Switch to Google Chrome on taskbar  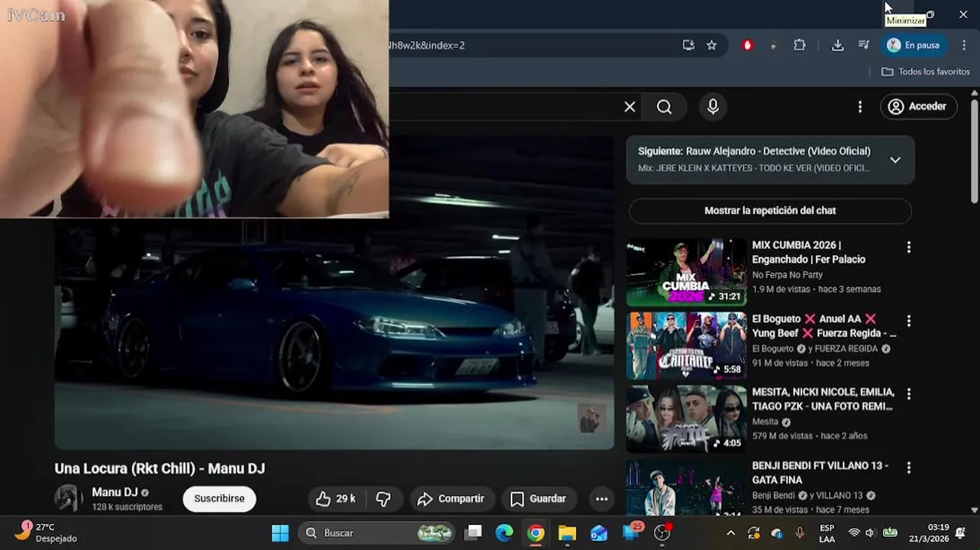pyautogui.click(x=536, y=532)
